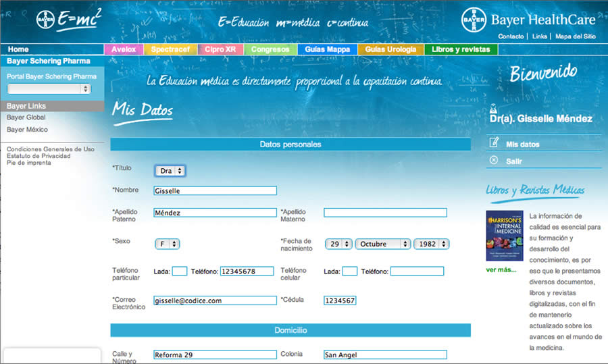
Task: Open the birth day dropdown showing 29
Action: tap(338, 244)
